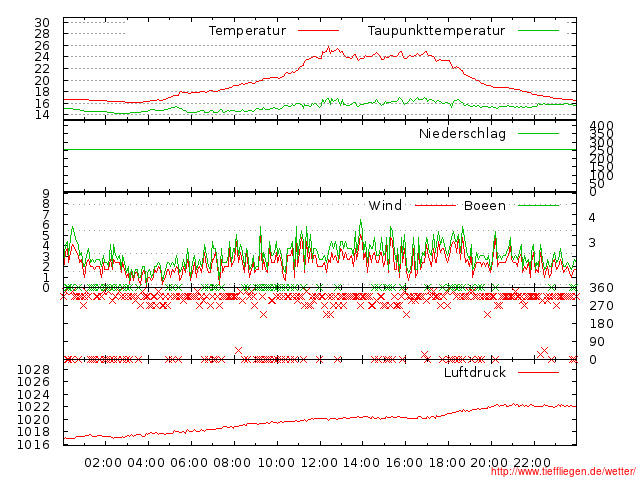Click the 10:00 time axis label
Screen dimensions: 640x480
point(276,463)
